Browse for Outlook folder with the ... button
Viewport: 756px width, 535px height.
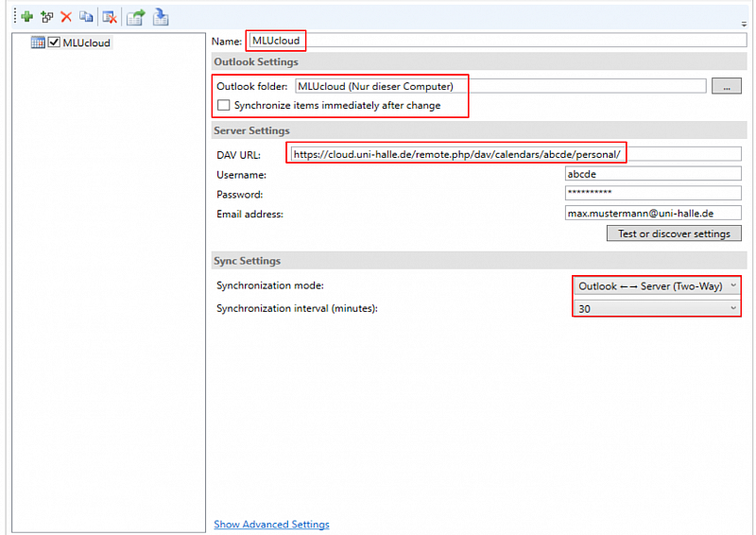726,86
